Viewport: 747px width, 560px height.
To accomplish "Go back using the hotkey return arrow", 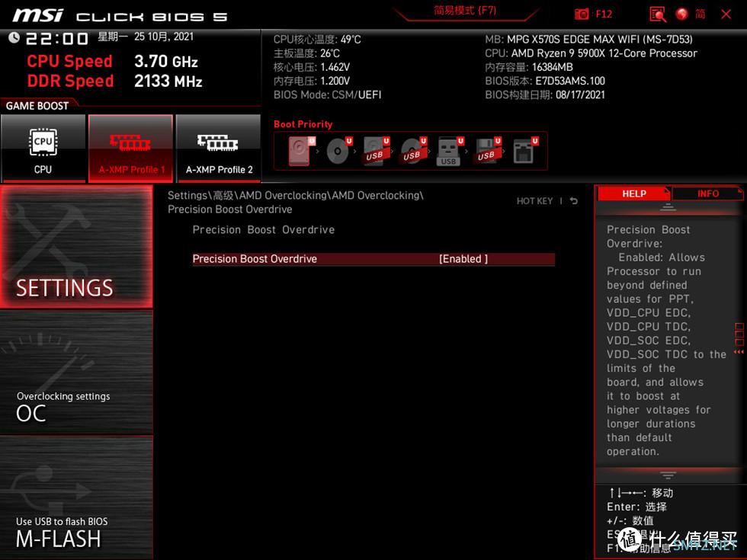I will tap(574, 201).
